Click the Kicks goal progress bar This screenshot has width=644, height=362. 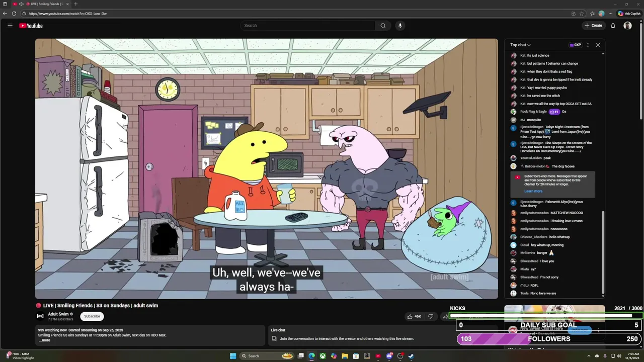pos(546,316)
